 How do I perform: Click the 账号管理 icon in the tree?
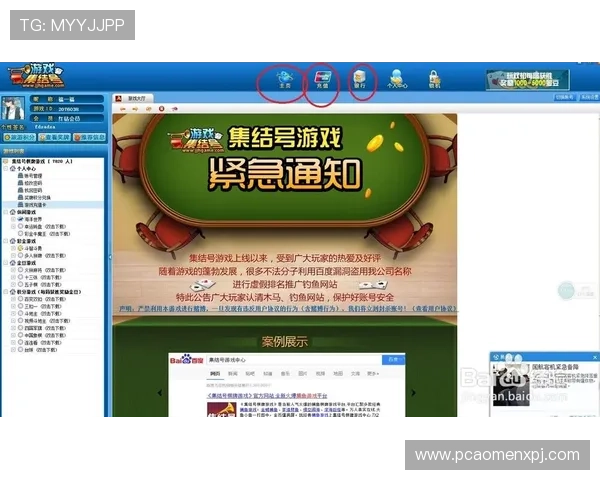coord(21,176)
